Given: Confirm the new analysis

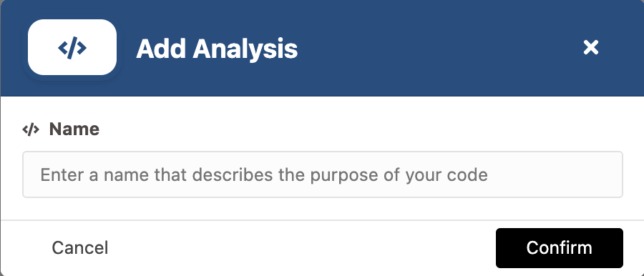Looking at the screenshot, I should click(559, 248).
